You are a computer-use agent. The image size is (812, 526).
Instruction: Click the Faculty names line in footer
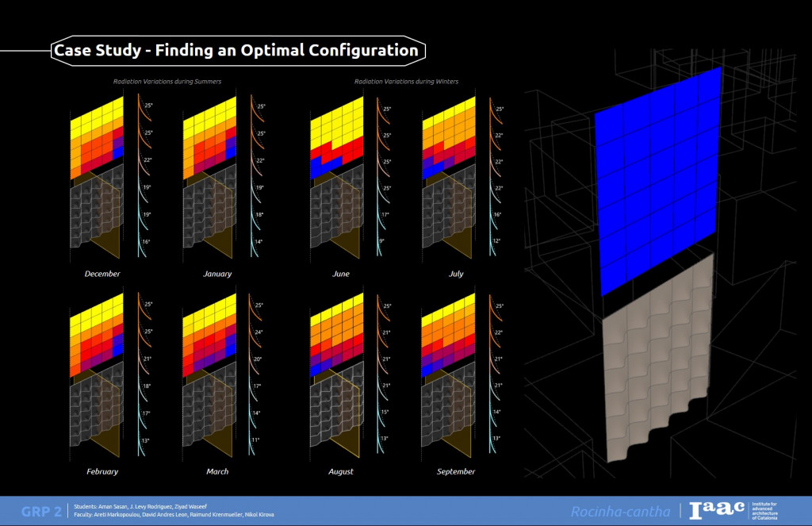[173, 516]
